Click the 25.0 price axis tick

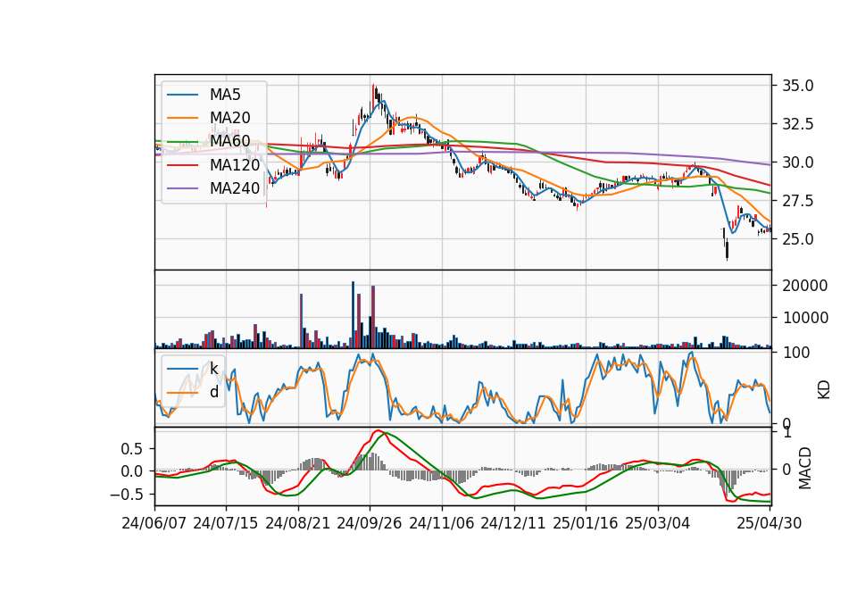[x=798, y=239]
